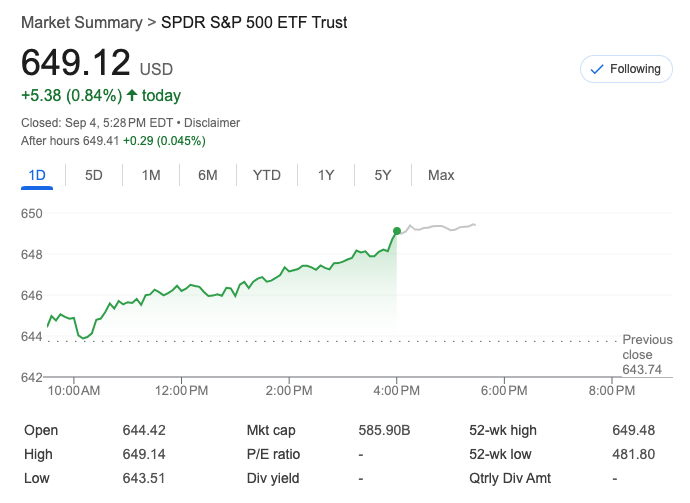Image resolution: width=690 pixels, height=503 pixels.
Task: Click the 52-wk high value 649.48
Action: (x=634, y=430)
